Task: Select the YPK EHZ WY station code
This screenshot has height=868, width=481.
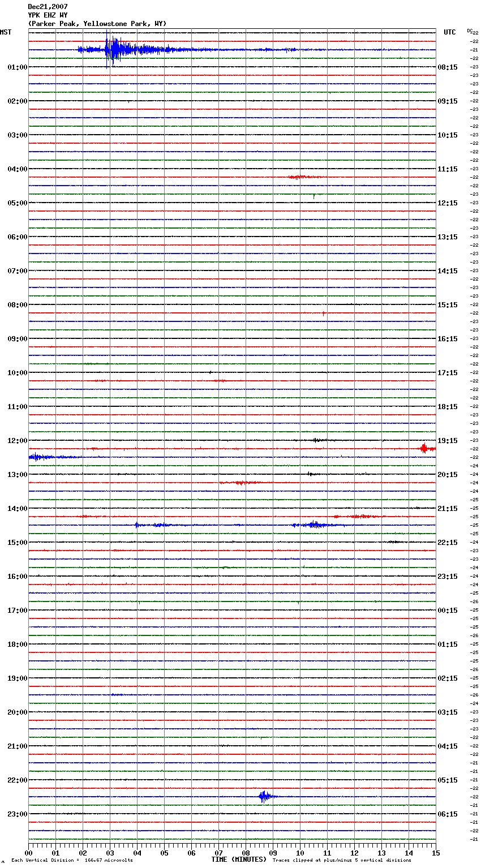Action: coord(48,15)
